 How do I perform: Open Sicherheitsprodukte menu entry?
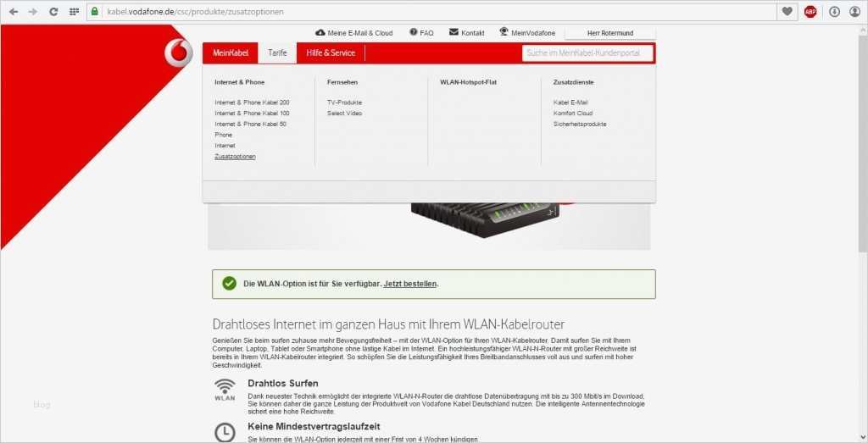[580, 124]
